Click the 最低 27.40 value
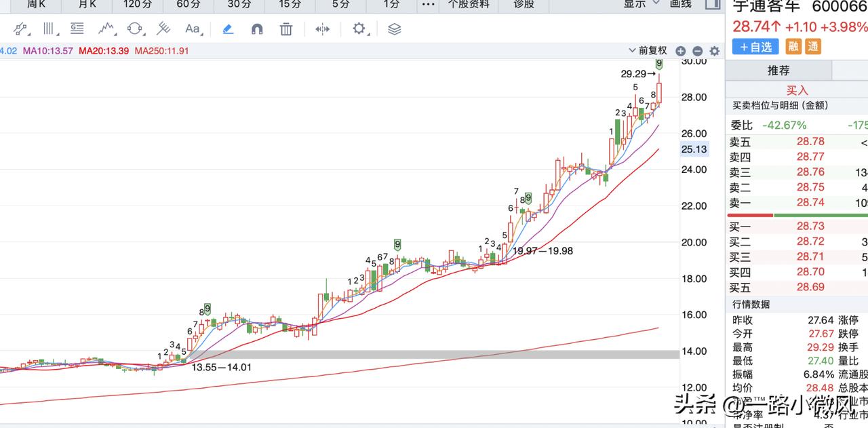 click(820, 361)
